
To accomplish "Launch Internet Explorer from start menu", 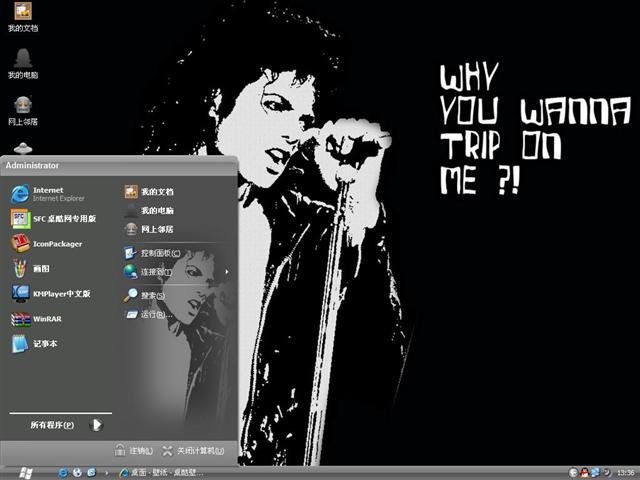I will (x=48, y=194).
